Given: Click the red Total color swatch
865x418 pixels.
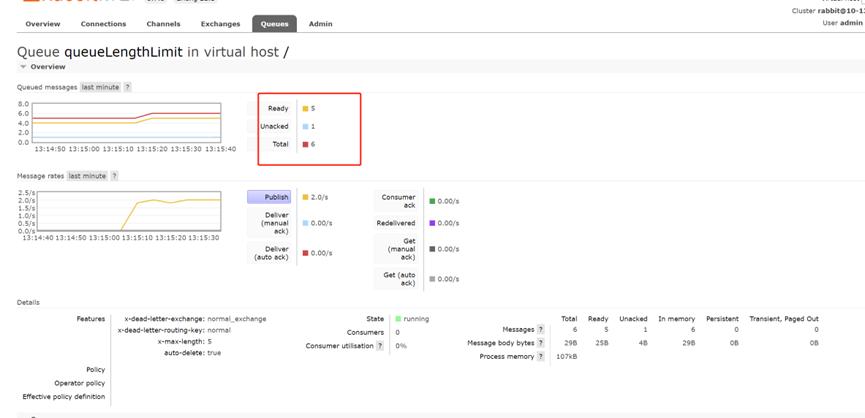Looking at the screenshot, I should click(305, 144).
